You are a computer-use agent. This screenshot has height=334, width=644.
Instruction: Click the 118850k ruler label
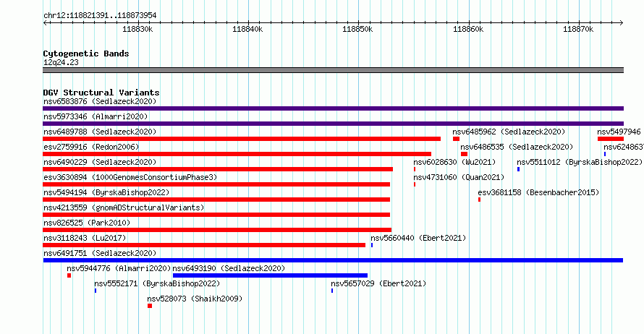[x=357, y=29]
